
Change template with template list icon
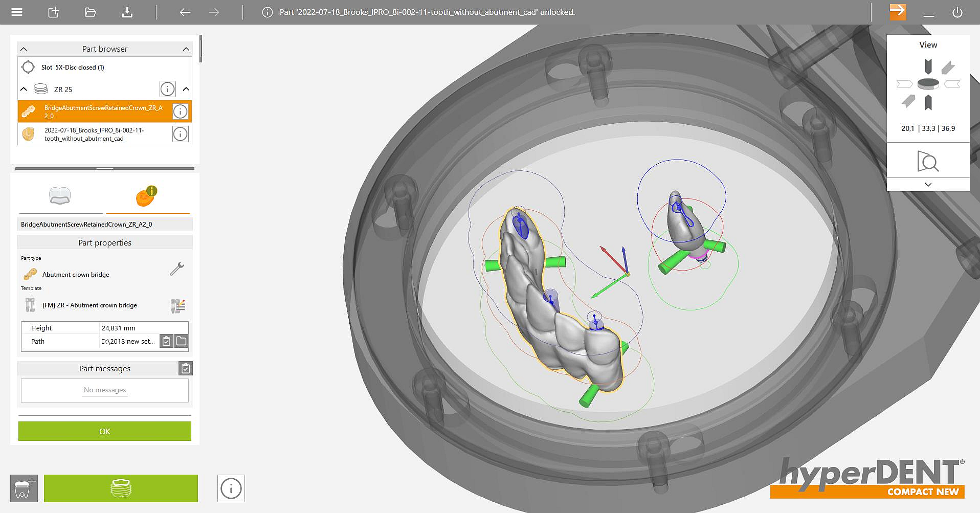177,306
